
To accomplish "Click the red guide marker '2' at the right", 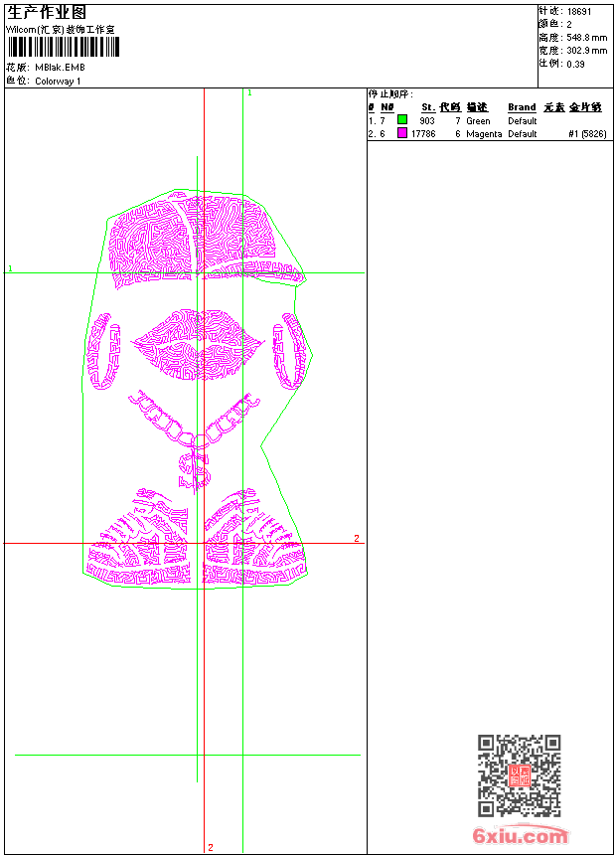I will [357, 538].
